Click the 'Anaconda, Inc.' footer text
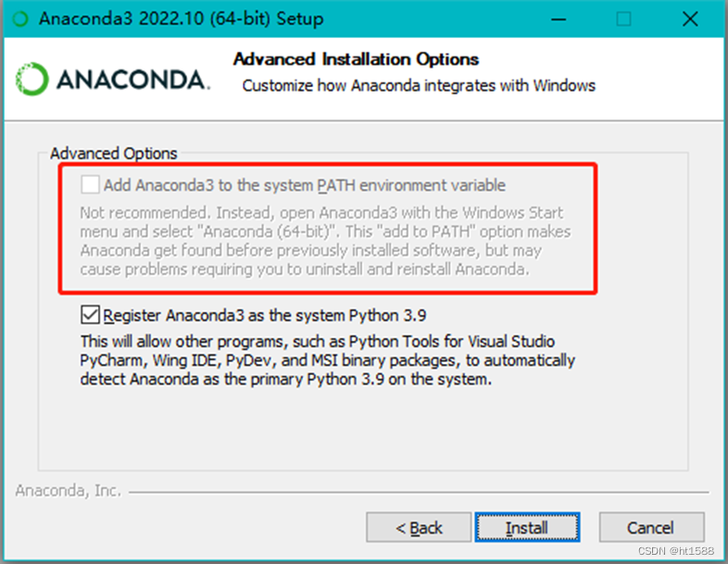 tap(69, 491)
